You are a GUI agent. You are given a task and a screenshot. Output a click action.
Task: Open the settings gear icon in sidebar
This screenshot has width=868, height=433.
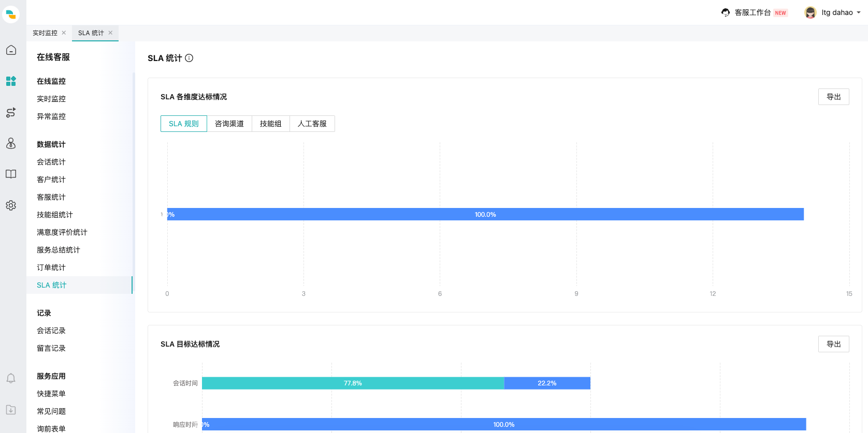tap(11, 205)
